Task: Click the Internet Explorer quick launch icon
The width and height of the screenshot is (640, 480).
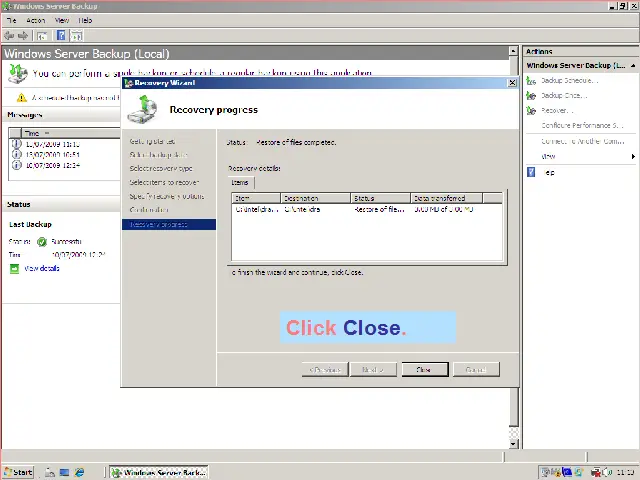Action: (x=79, y=472)
